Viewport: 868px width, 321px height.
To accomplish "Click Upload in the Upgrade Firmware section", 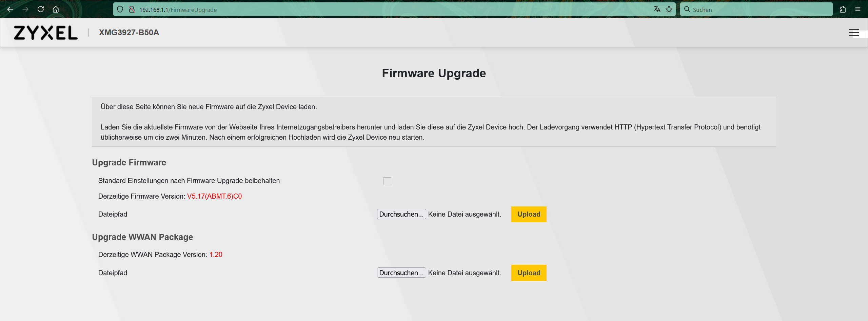I will tap(529, 214).
